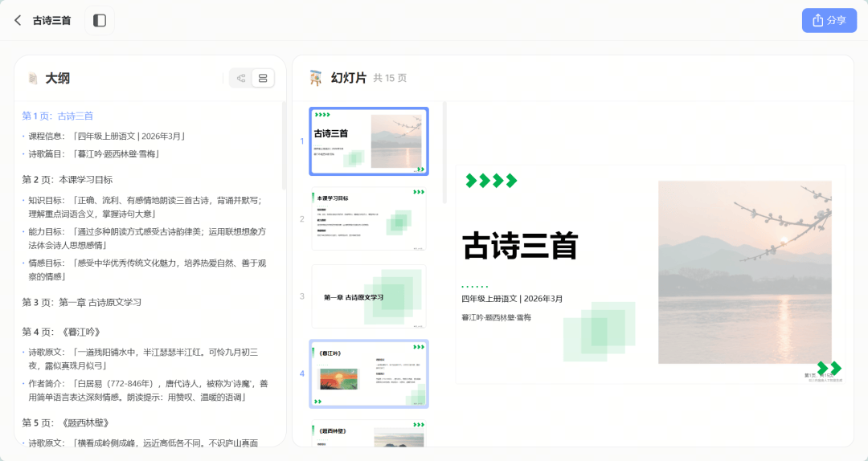Select slide thumbnail 4 《暮江吟》
The height and width of the screenshot is (461, 868).
[x=369, y=374]
